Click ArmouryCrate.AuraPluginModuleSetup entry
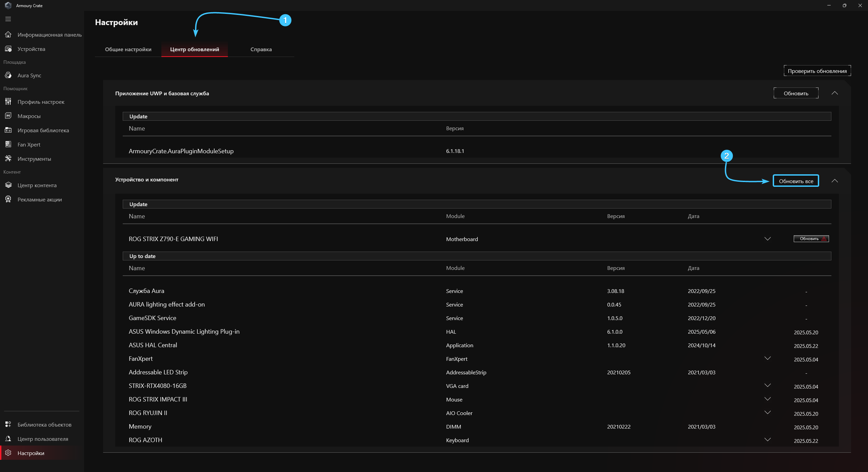 pyautogui.click(x=181, y=151)
